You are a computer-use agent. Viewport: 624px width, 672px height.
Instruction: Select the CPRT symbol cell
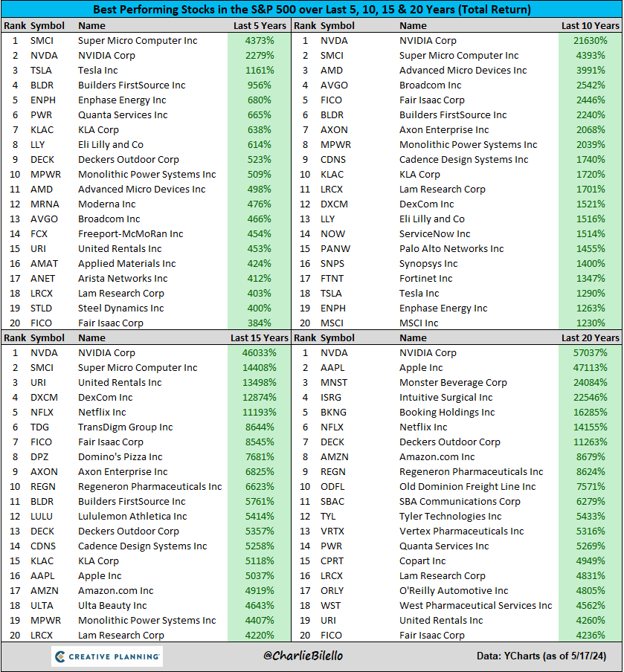(332, 561)
